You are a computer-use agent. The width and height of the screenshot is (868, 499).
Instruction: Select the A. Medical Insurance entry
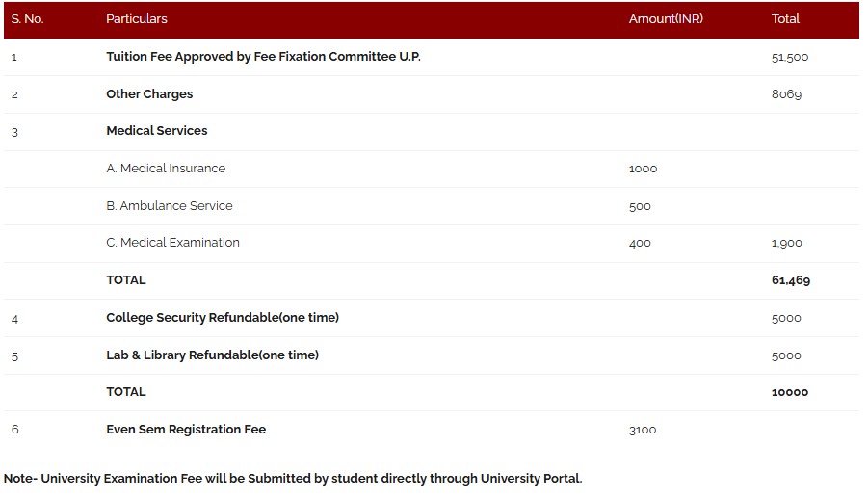click(x=166, y=169)
